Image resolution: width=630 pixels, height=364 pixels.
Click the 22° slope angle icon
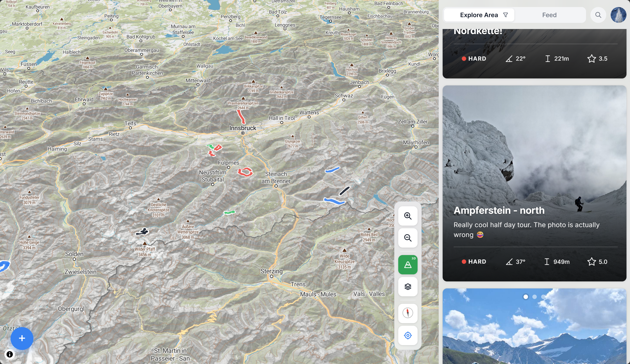pos(509,58)
